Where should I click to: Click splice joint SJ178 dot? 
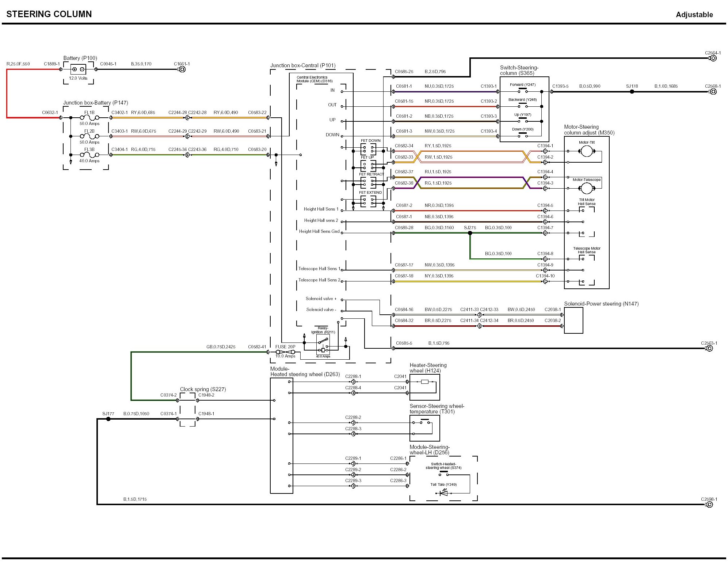pos(632,92)
